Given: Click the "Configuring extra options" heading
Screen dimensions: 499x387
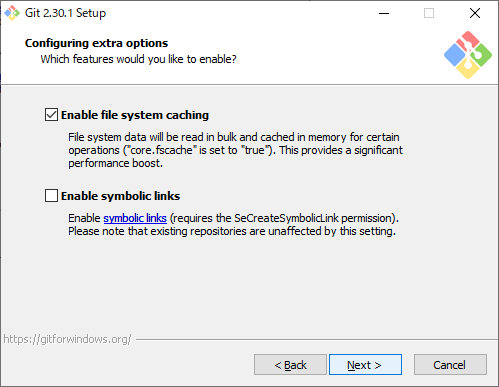Looking at the screenshot, I should pos(96,43).
